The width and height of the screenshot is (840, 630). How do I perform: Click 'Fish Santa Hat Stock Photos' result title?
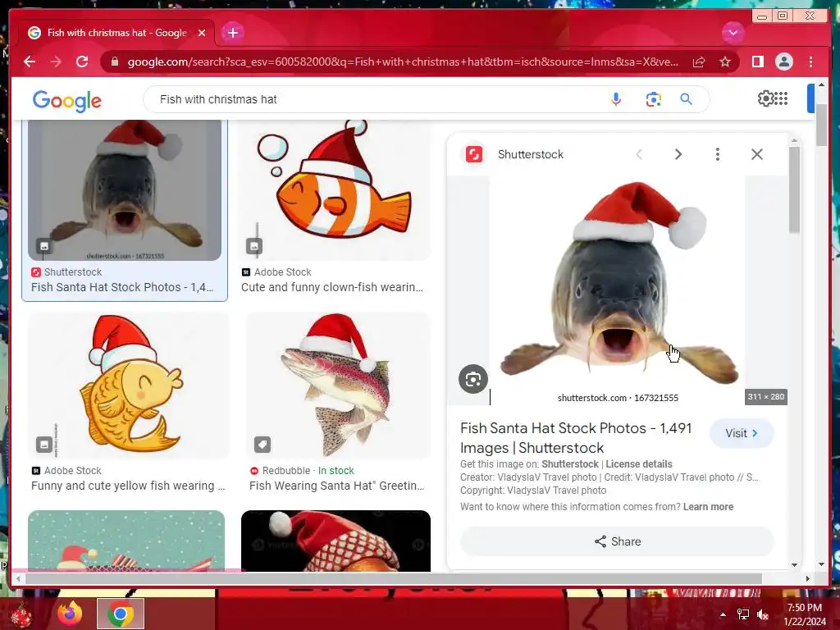click(x=122, y=287)
